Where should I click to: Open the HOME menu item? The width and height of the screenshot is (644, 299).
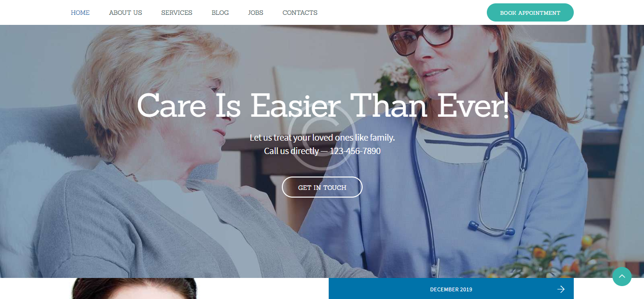(80, 12)
